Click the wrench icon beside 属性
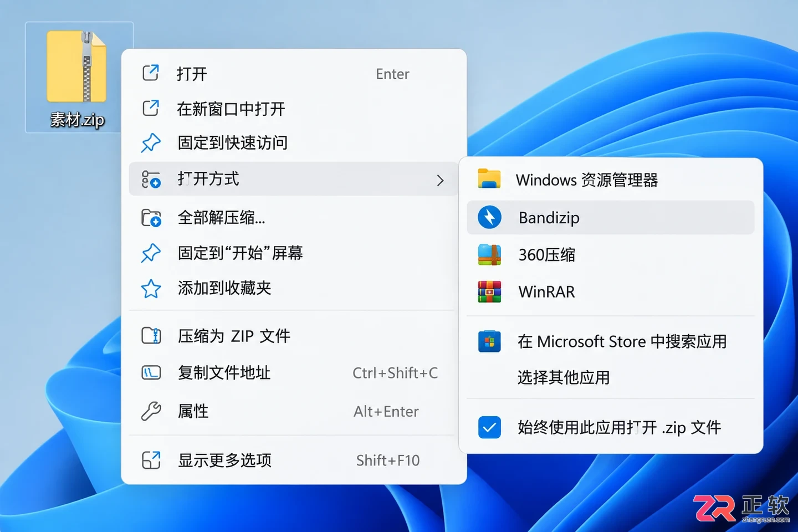The height and width of the screenshot is (532, 798). point(151,411)
